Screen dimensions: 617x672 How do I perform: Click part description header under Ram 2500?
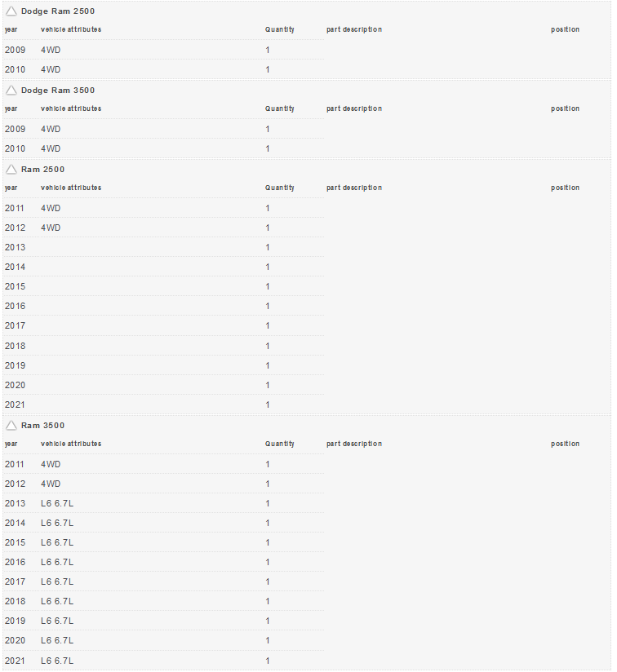(353, 188)
